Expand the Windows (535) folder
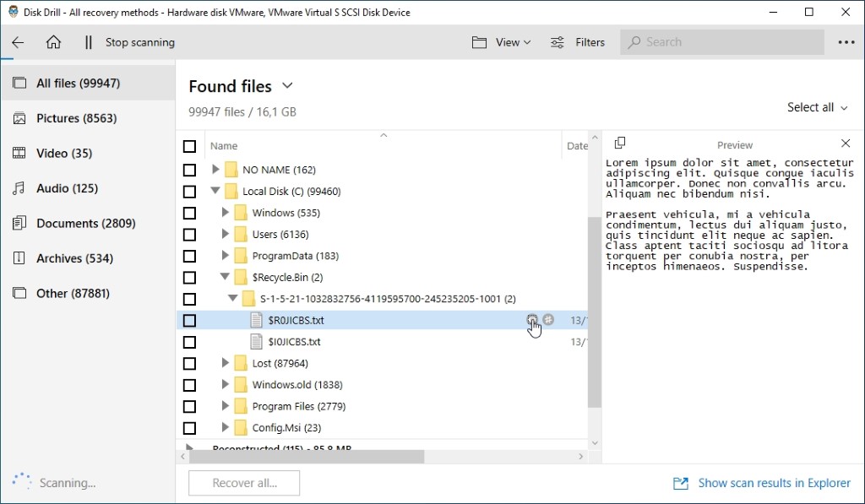 tap(225, 212)
